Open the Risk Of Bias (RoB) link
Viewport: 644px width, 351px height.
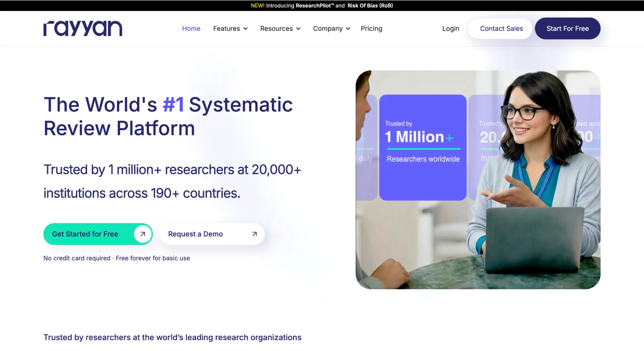(370, 5)
